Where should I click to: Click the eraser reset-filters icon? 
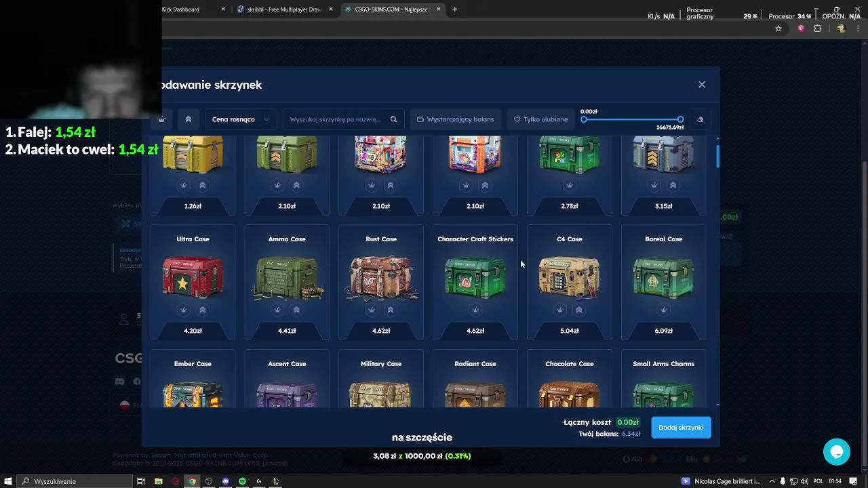pos(701,119)
